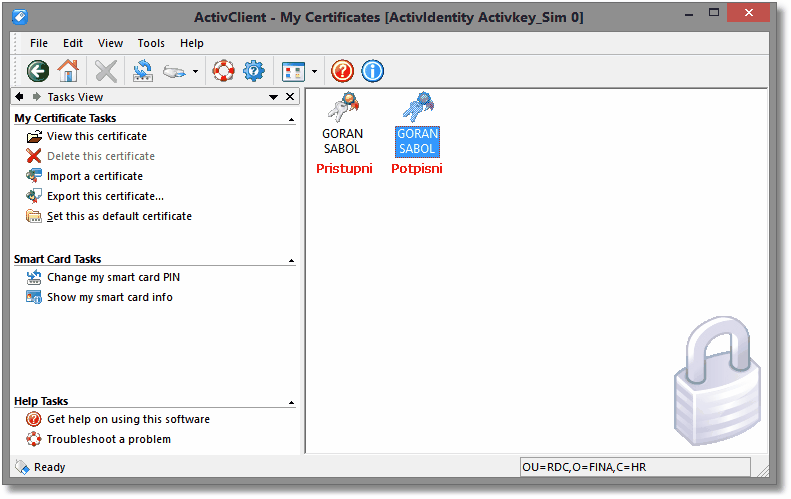Click the Ready status bar card icon
The width and height of the screenshot is (791, 499).
tap(22, 467)
